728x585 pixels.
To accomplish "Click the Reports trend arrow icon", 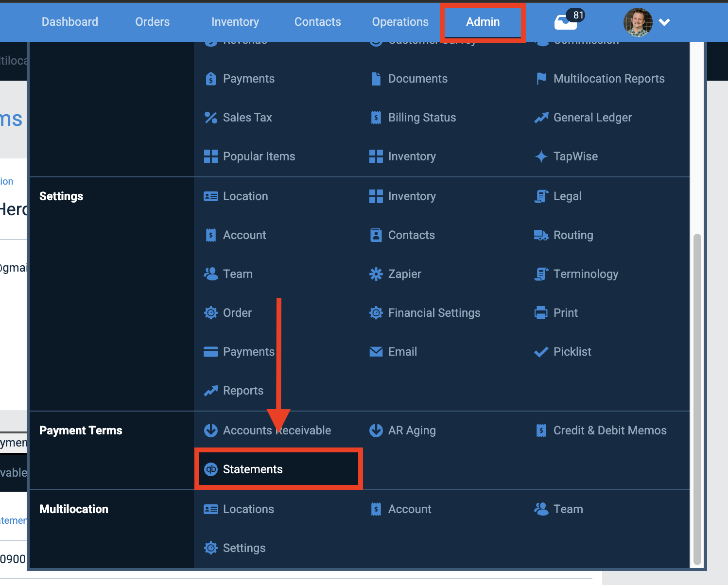I will click(210, 391).
